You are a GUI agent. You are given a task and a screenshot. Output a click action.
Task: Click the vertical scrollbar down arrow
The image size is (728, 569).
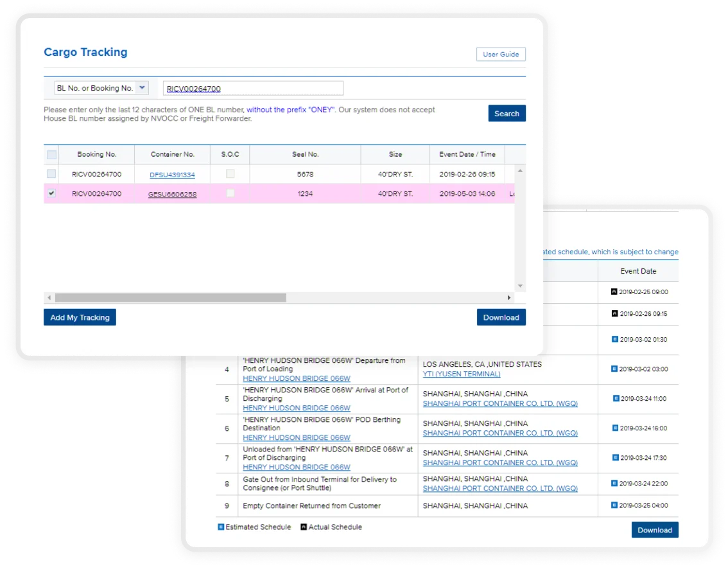[x=520, y=286]
